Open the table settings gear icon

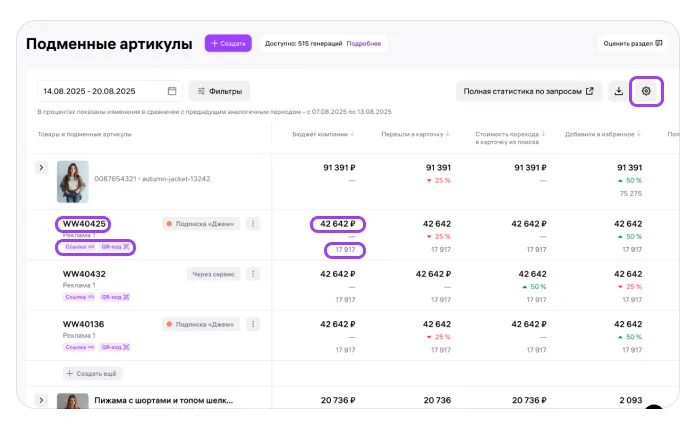tap(646, 92)
